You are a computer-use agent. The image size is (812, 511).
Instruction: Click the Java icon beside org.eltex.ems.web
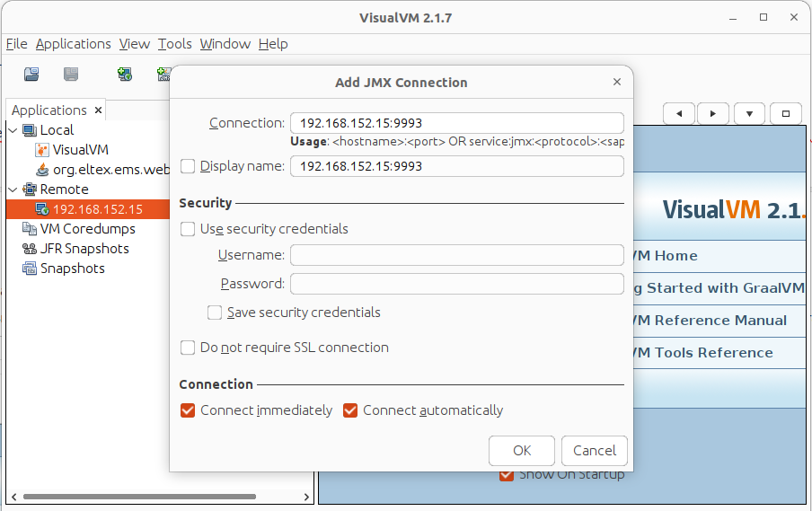[42, 170]
